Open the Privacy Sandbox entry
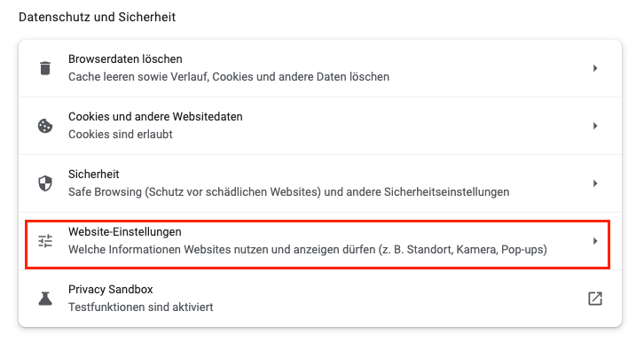The width and height of the screenshot is (644, 350). click(x=320, y=299)
